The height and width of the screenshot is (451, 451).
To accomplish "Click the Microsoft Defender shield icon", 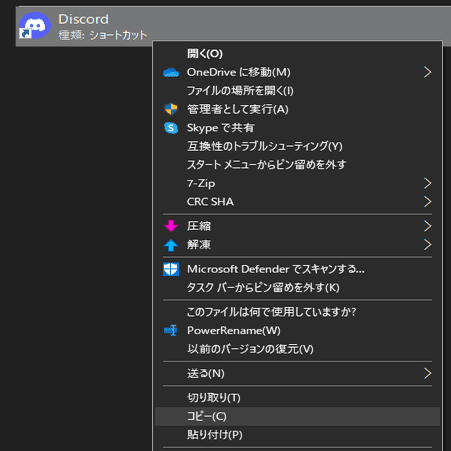I will [x=171, y=269].
